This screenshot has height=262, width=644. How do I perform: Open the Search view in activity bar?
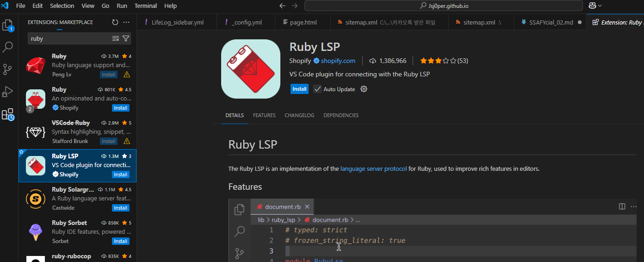[x=8, y=47]
